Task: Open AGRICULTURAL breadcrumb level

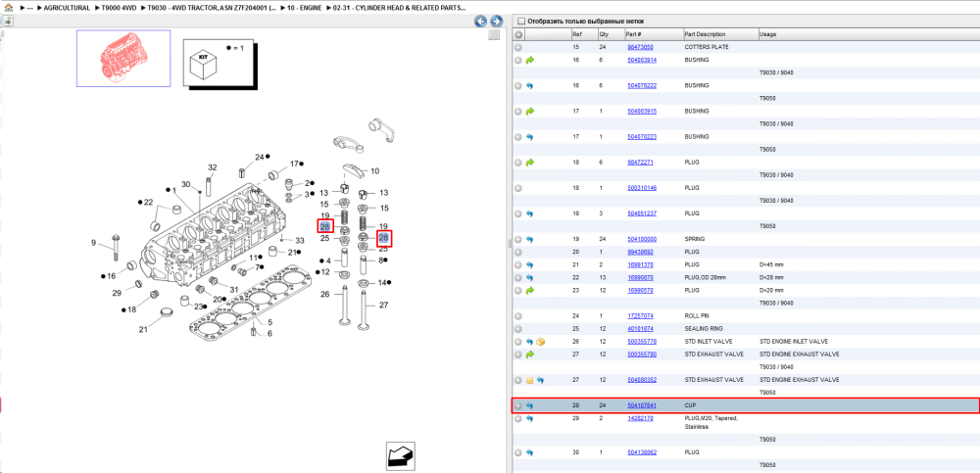Action: click(67, 8)
